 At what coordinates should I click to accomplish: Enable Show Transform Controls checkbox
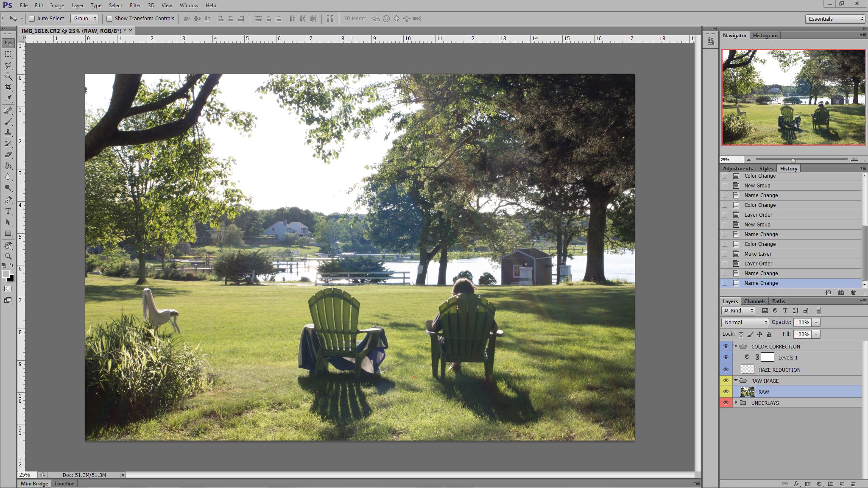(109, 19)
